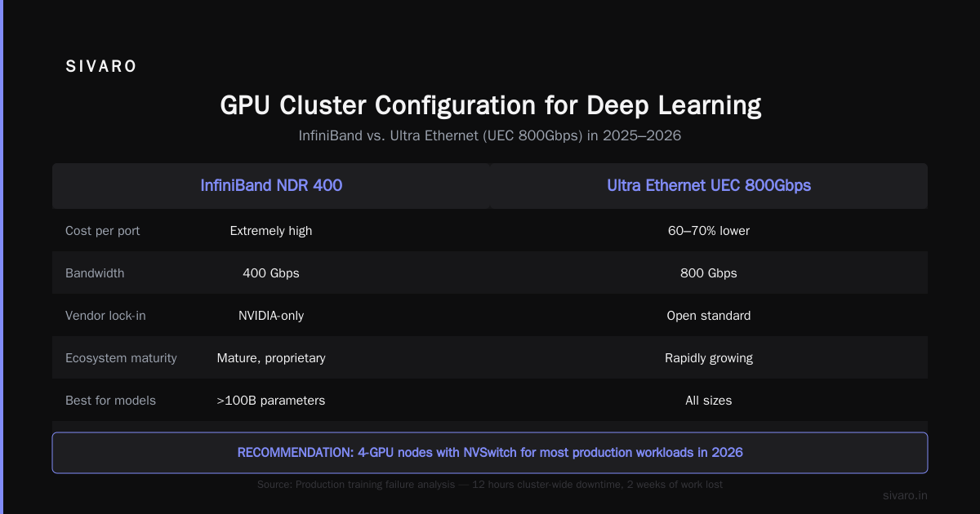Select the InfiniBand NDR 400 column header
The image size is (980, 514).
[271, 185]
